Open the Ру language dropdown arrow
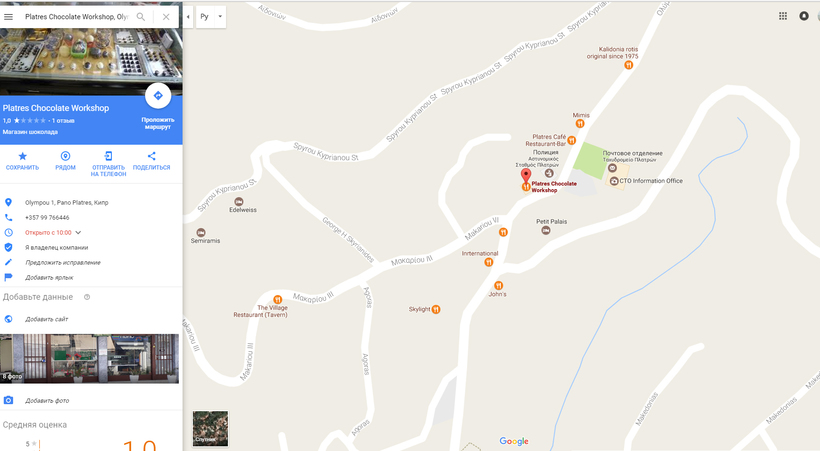Viewport: 820px width, 451px height. (x=220, y=17)
